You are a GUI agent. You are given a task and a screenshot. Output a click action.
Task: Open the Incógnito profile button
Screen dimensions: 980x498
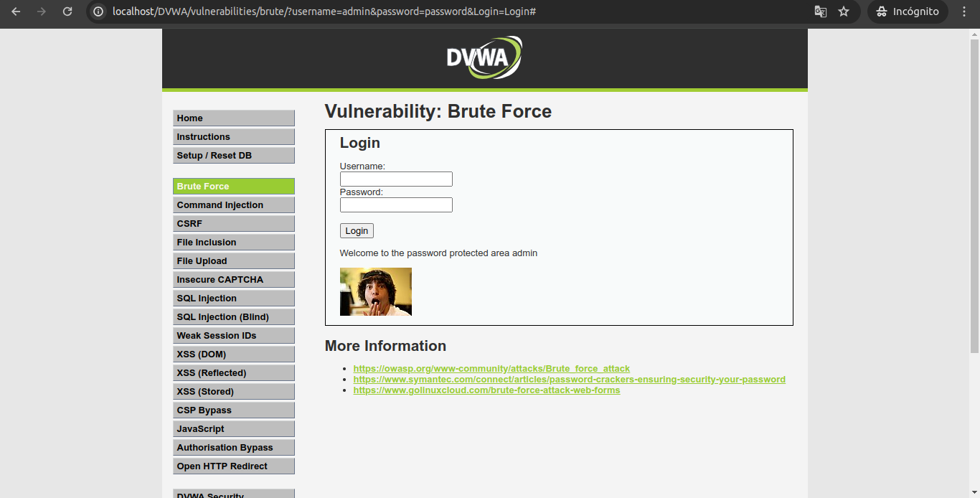[908, 11]
